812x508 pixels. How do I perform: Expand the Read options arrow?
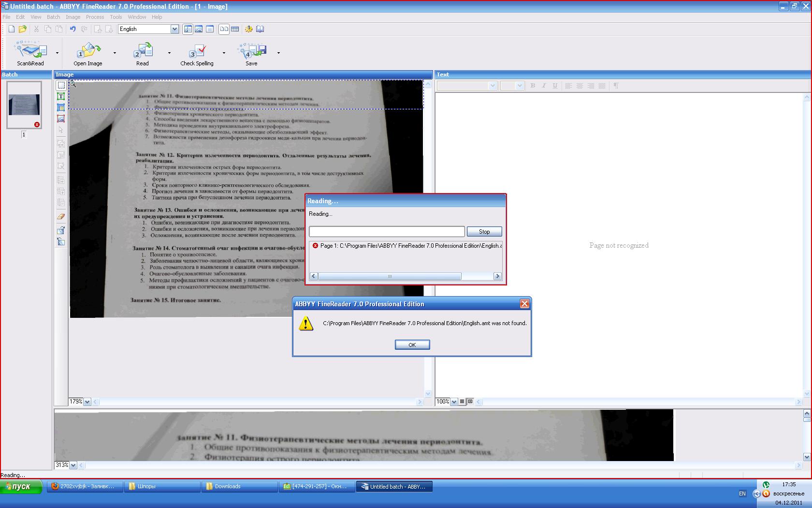[169, 53]
